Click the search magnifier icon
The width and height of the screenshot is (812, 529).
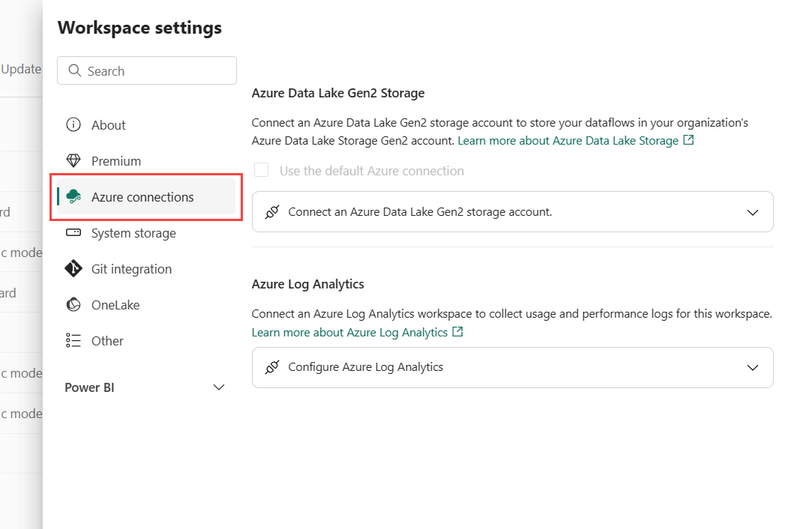point(74,70)
